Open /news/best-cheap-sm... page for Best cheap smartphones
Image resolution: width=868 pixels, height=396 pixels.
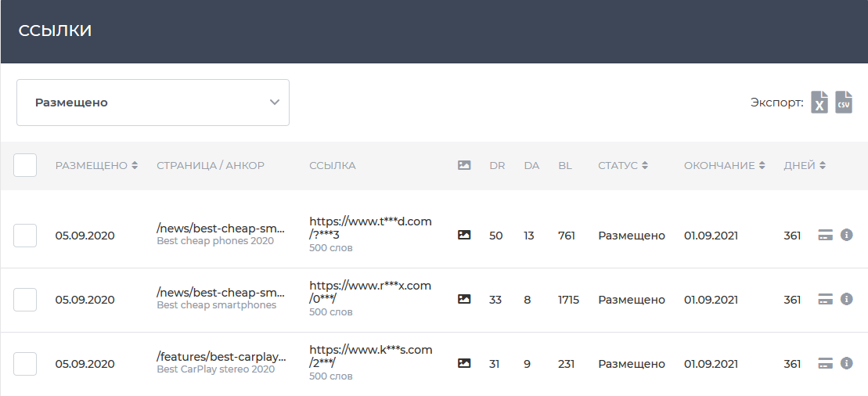click(221, 293)
